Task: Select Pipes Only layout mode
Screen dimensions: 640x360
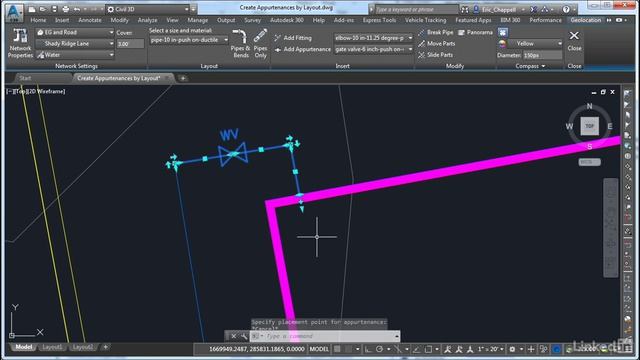Action: point(260,43)
